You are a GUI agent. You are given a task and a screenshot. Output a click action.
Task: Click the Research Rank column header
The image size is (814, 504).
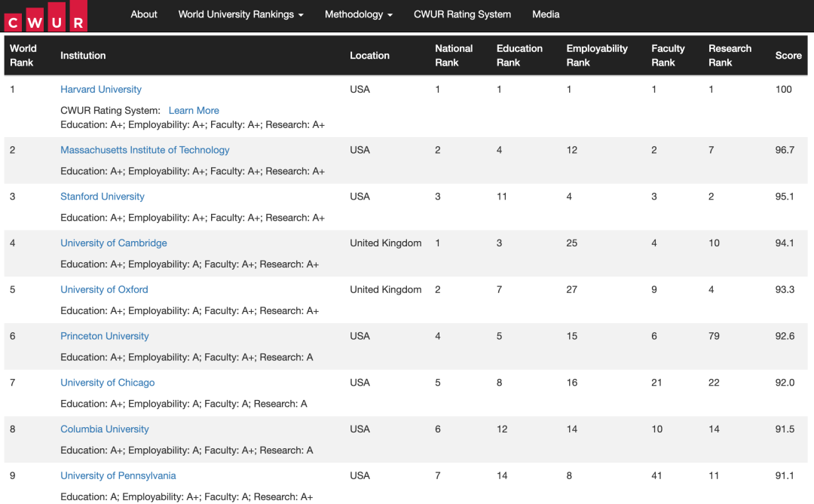tap(730, 56)
